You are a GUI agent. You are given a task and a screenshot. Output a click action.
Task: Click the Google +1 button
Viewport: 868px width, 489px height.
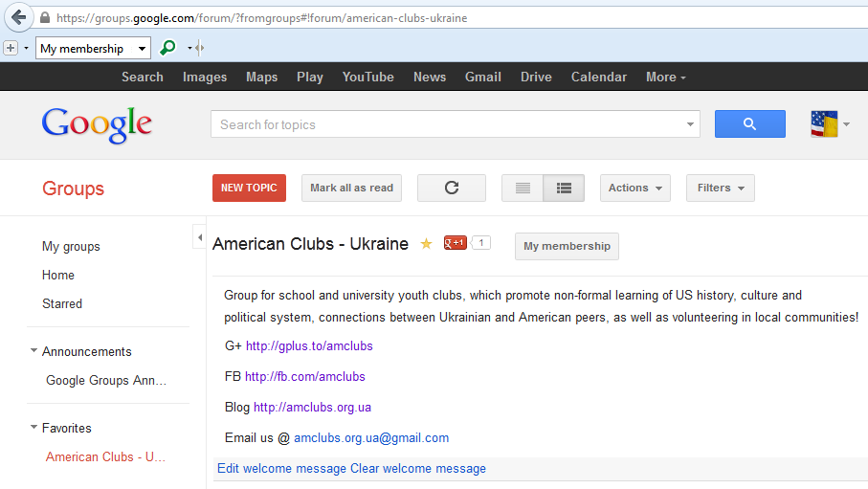[455, 242]
